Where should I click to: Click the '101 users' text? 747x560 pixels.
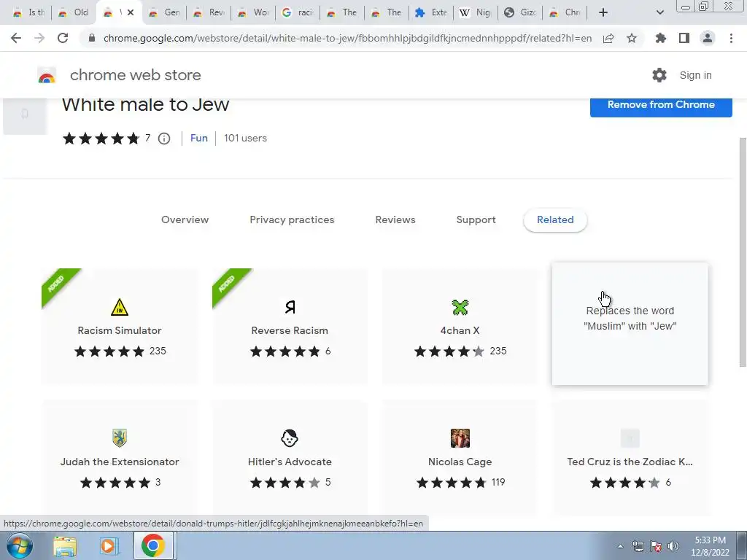click(245, 138)
